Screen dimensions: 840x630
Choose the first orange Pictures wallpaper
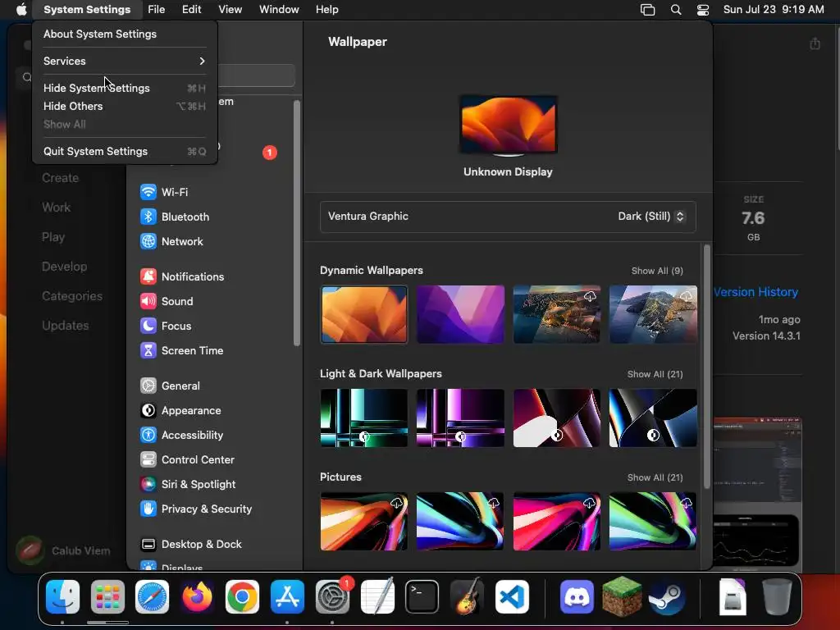pos(364,521)
